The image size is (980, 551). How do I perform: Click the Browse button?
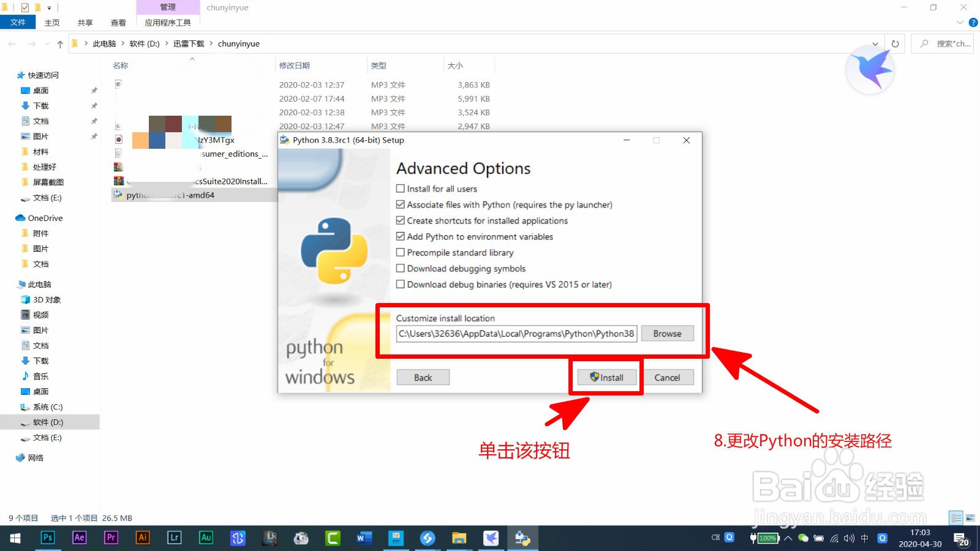667,334
